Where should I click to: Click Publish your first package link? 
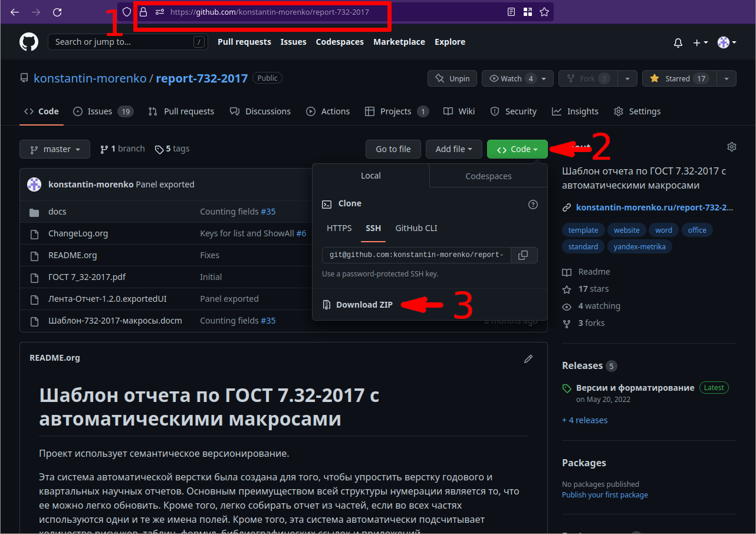(x=605, y=495)
